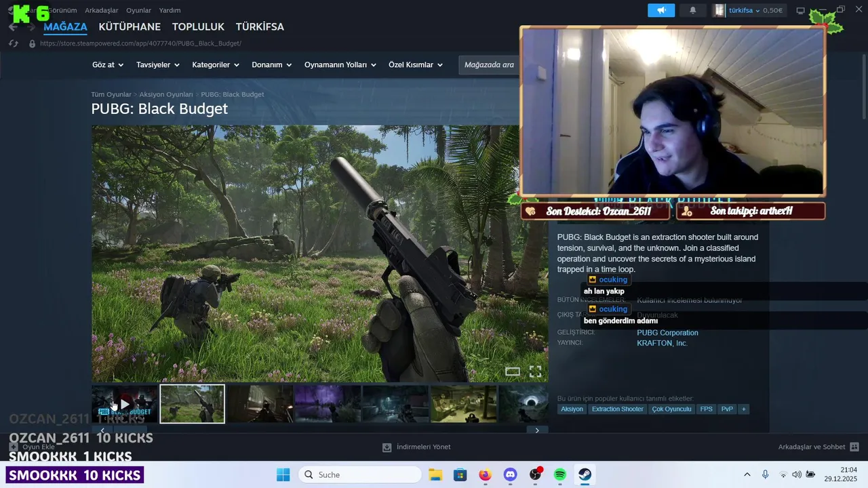Go to Aksiyon Oyunları breadcrumb

[x=166, y=94]
